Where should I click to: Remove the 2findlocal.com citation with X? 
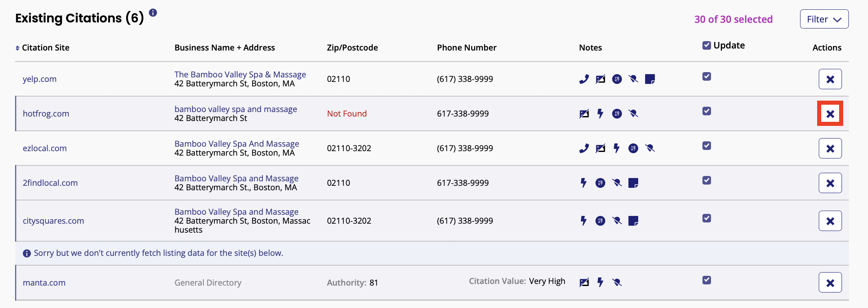tap(830, 183)
